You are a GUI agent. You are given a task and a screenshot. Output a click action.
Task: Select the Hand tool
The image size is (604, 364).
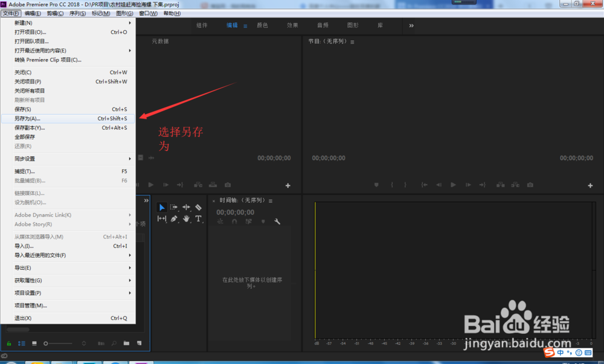pyautogui.click(x=187, y=219)
